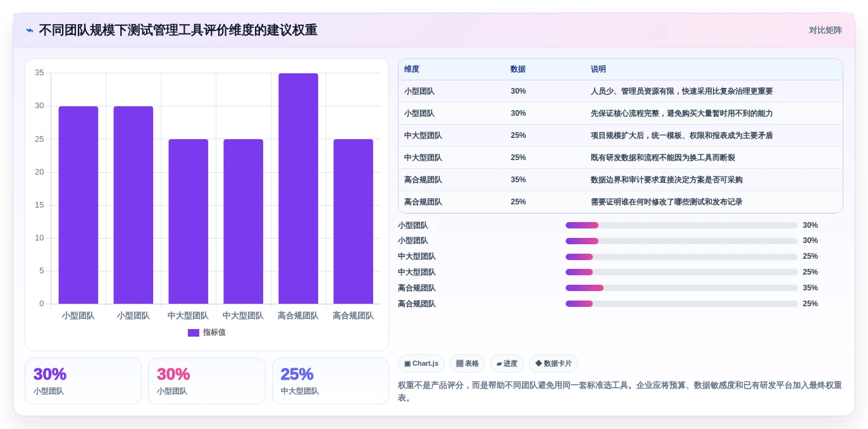Click 需要证明谁在何时修改了哪些测试和发布记录 cell

[667, 202]
